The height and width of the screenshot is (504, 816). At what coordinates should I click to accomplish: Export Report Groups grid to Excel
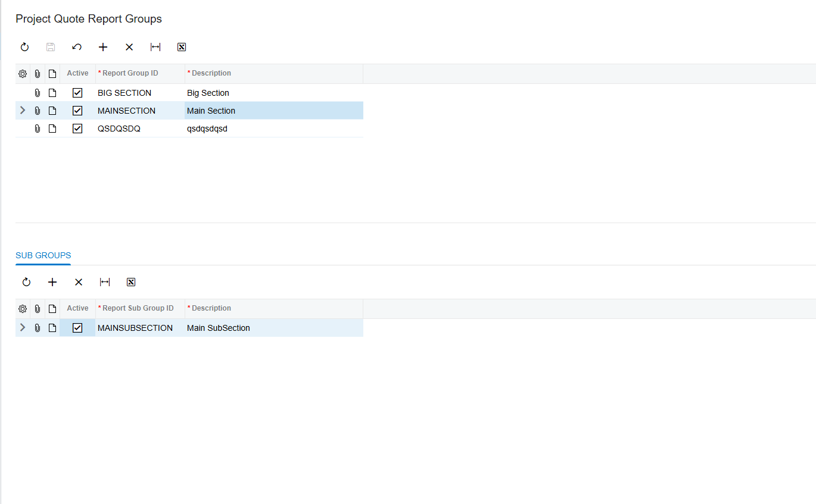tap(182, 47)
